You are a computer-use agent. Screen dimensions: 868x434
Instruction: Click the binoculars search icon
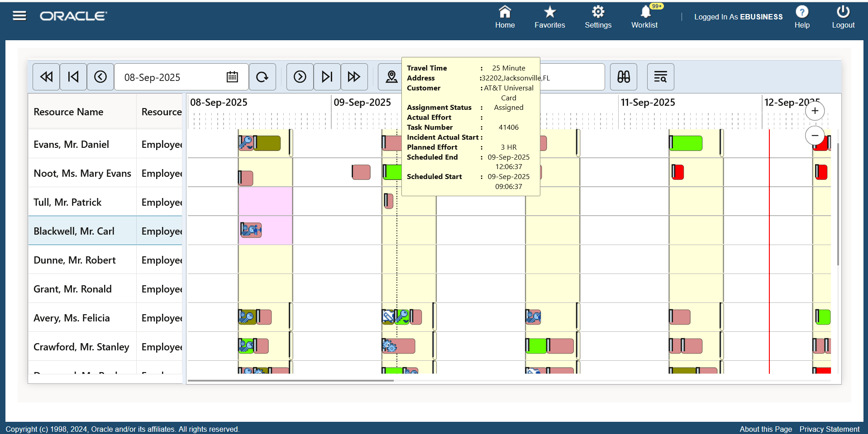click(x=623, y=77)
